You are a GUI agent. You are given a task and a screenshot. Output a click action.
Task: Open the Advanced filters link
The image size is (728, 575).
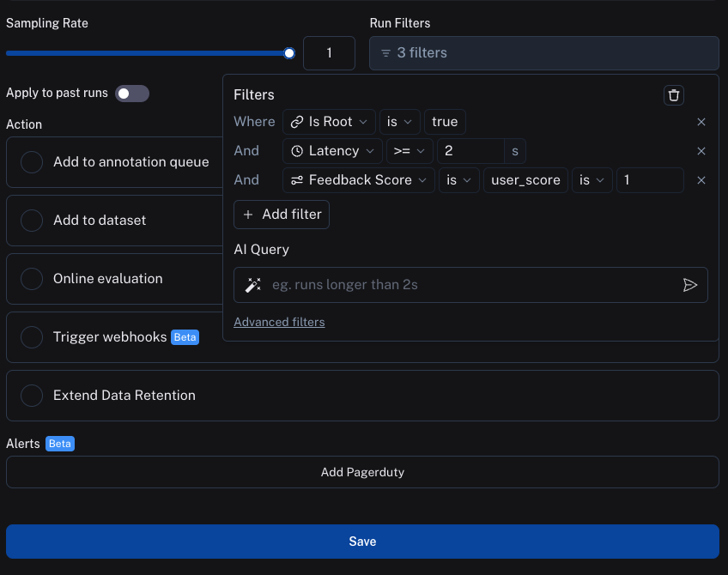279,322
